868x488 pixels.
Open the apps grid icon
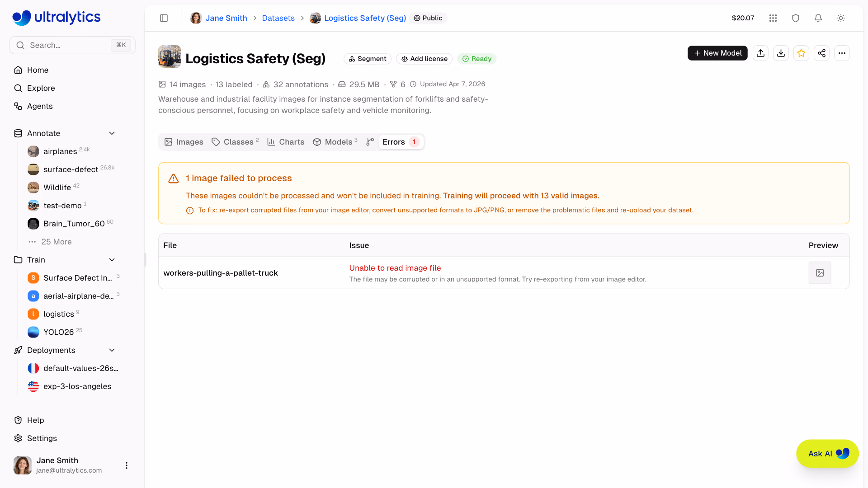tap(773, 18)
